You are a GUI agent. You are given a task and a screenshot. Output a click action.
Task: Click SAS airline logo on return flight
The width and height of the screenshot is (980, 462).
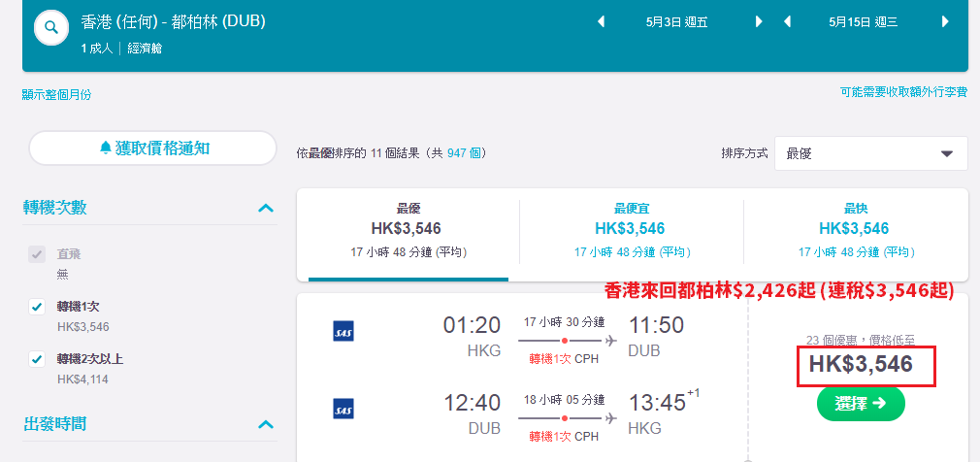[x=343, y=409]
